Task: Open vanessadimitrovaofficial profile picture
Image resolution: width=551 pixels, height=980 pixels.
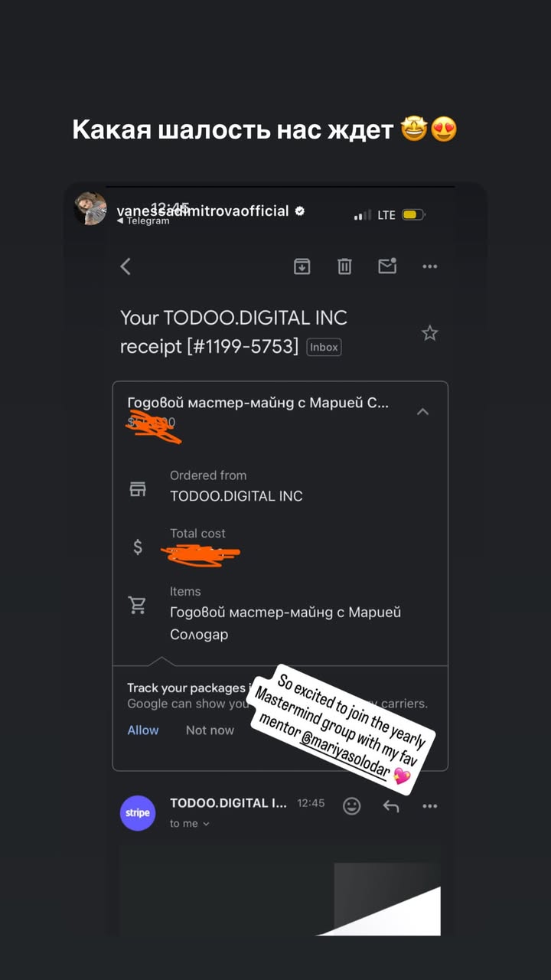Action: [90, 208]
